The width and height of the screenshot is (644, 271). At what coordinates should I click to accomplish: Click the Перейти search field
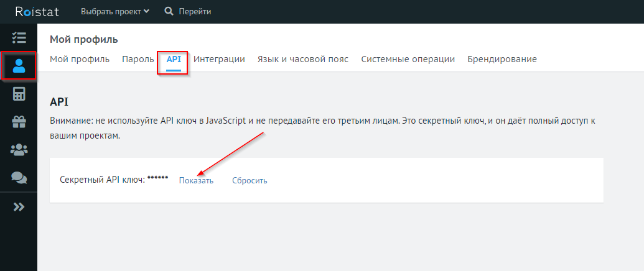click(x=195, y=11)
